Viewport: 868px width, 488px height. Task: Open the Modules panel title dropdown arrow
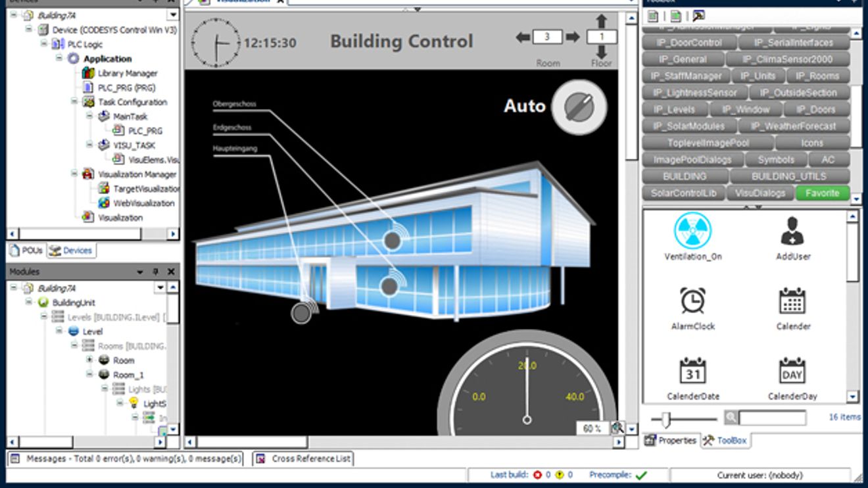(140, 272)
